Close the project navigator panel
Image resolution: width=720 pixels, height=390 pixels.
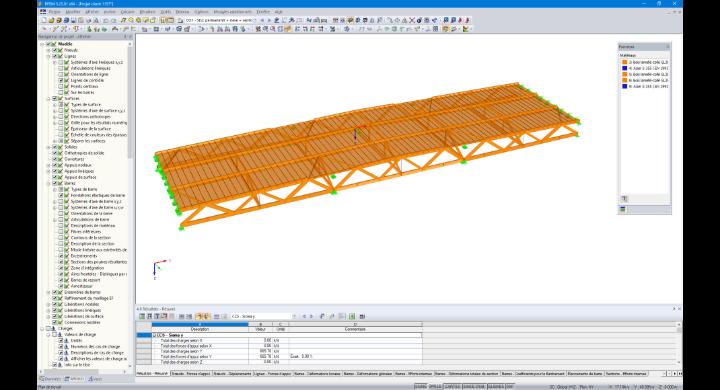tap(130, 36)
